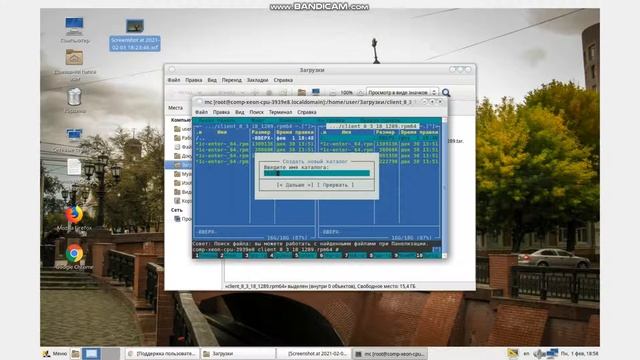Switch to the mc root terminal taskbar button
The height and width of the screenshot is (360, 640).
(390, 353)
